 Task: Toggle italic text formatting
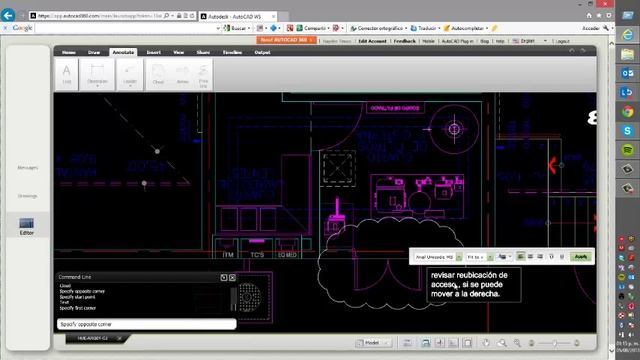[x=551, y=256]
